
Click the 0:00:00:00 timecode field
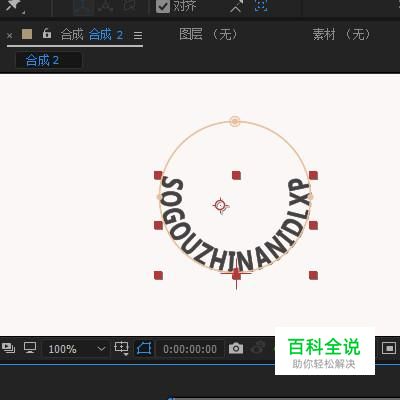coord(190,349)
